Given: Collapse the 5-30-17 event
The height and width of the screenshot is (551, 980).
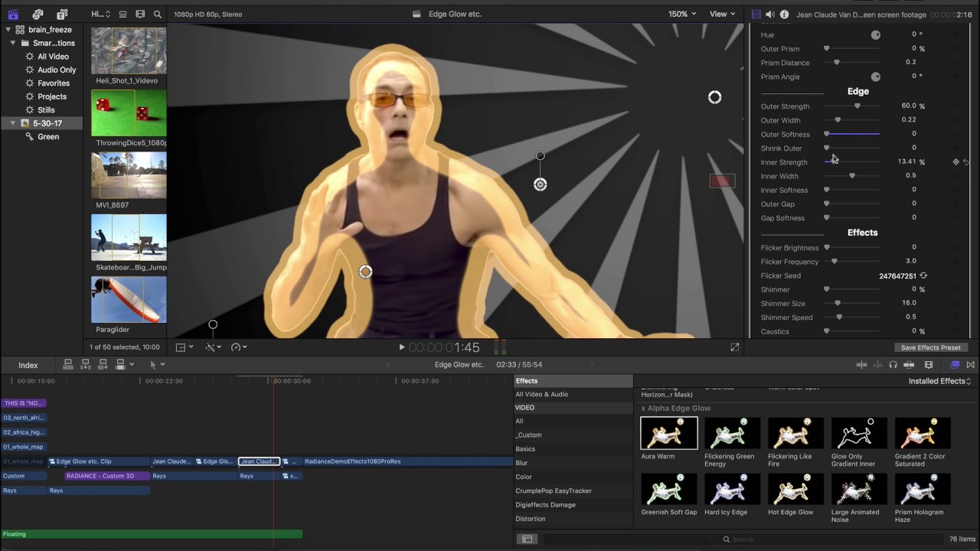Looking at the screenshot, I should (13, 123).
